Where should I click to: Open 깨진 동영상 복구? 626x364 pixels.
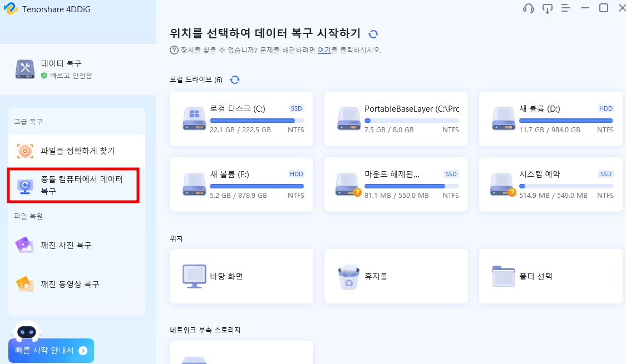[x=77, y=284]
